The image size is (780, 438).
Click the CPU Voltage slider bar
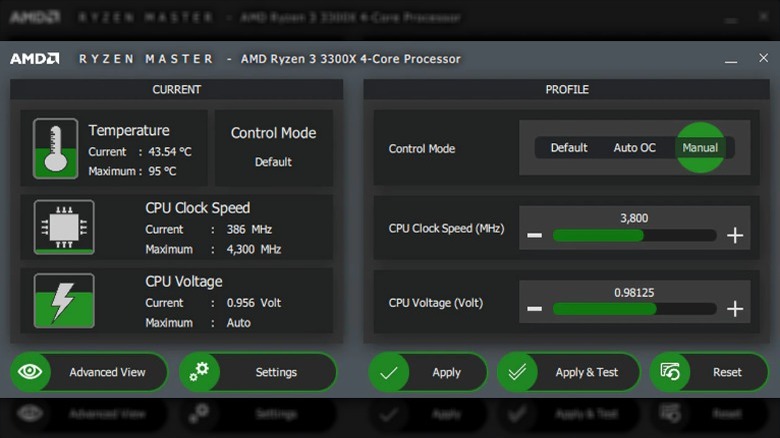(634, 309)
